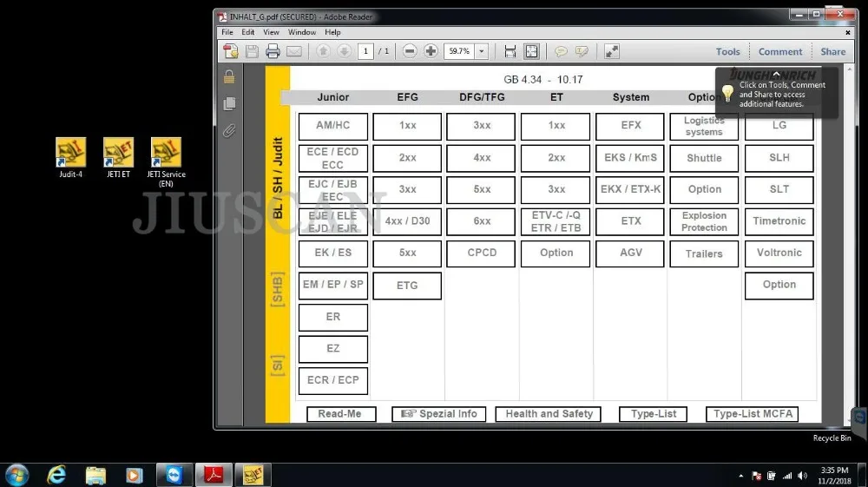Zoom out with the minus icon
Image resolution: width=868 pixels, height=487 pixels.
[x=410, y=51]
